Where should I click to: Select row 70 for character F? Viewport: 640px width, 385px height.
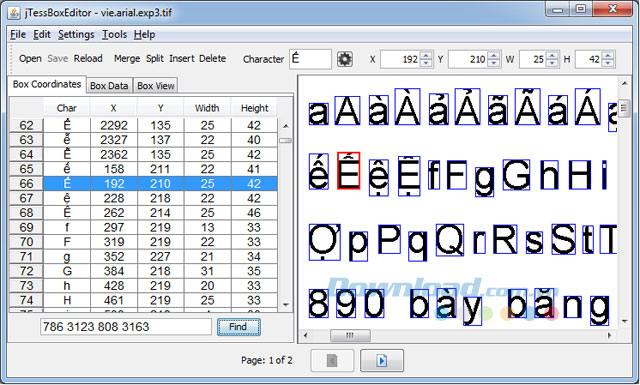click(143, 242)
